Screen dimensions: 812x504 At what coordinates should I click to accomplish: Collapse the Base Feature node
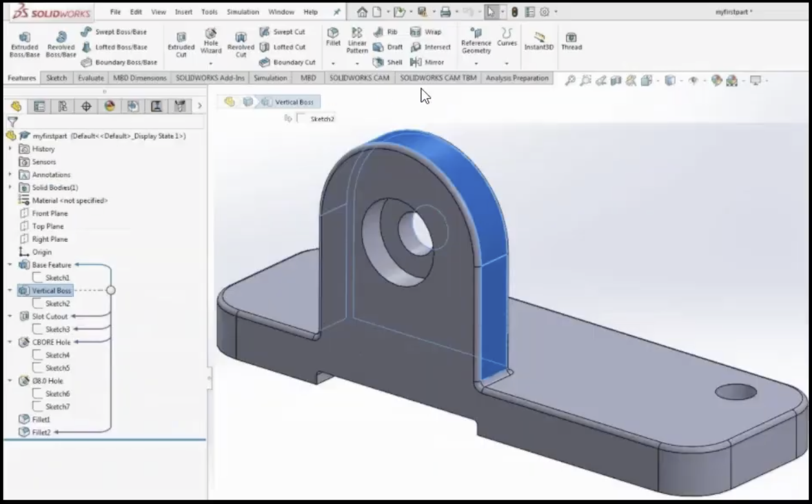tap(10, 265)
